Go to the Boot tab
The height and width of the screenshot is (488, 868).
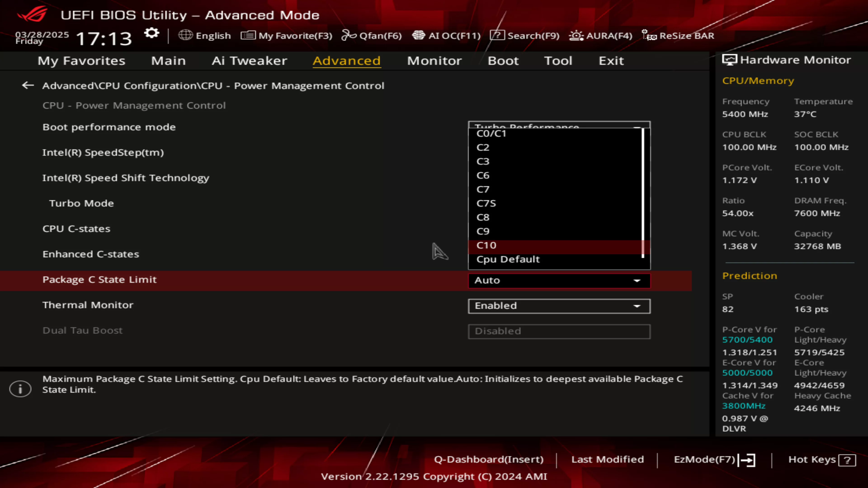(x=503, y=61)
